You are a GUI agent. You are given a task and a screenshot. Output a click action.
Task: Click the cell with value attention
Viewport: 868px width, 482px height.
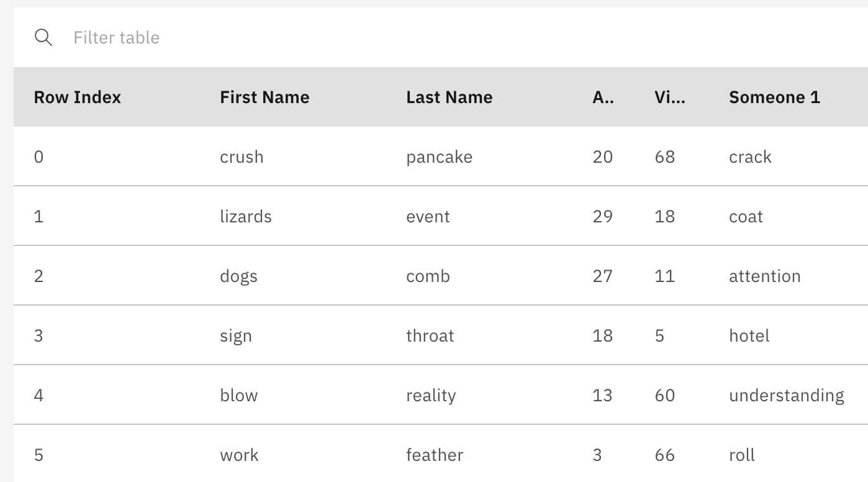(766, 276)
